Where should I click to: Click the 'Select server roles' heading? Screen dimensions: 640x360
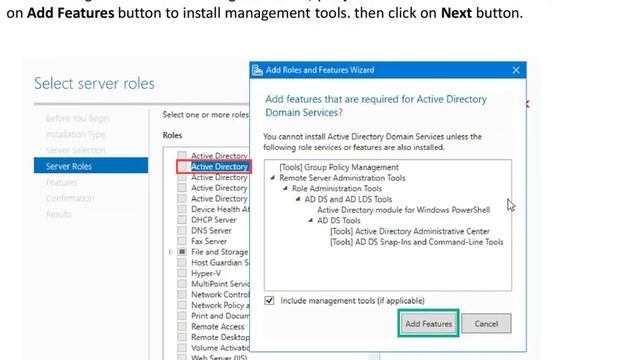94,83
